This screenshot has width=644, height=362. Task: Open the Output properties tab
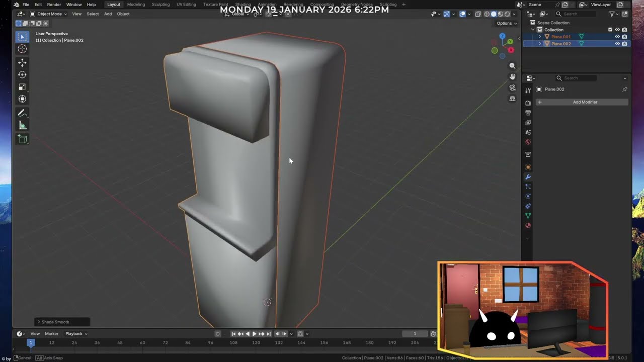528,113
